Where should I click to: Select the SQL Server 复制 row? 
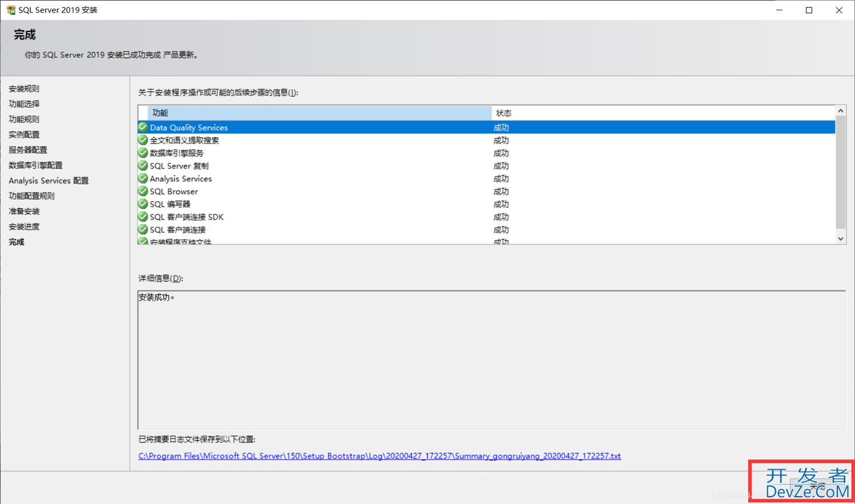487,166
